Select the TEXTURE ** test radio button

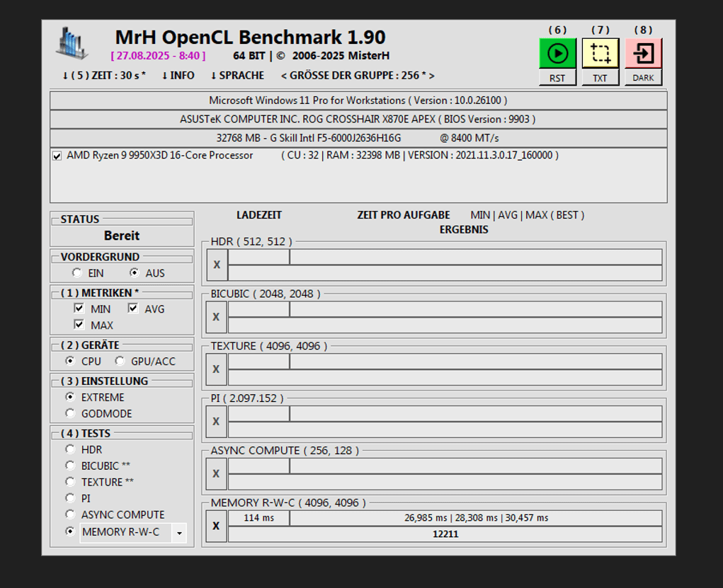point(69,482)
